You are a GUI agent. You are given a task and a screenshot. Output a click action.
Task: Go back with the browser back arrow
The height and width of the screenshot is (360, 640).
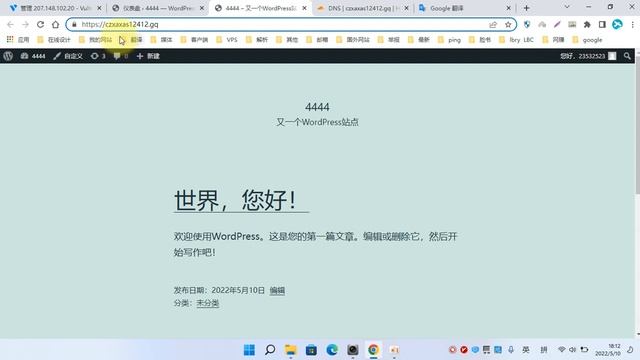[10, 24]
